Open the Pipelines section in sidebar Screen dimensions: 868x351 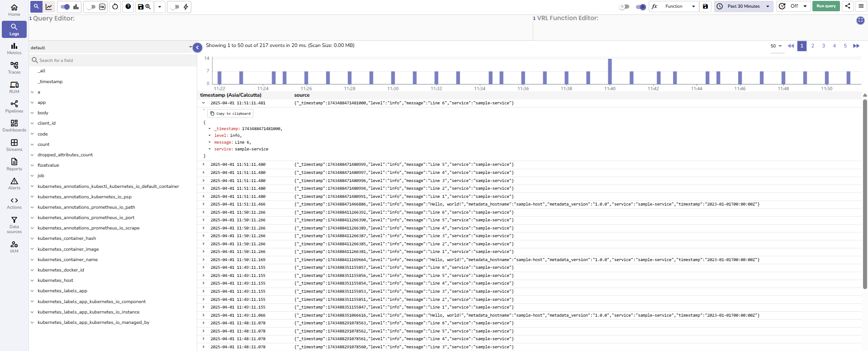pyautogui.click(x=14, y=107)
